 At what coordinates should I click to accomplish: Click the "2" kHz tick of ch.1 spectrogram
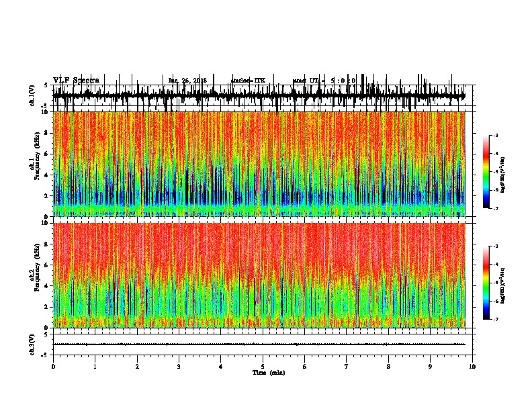pos(47,196)
